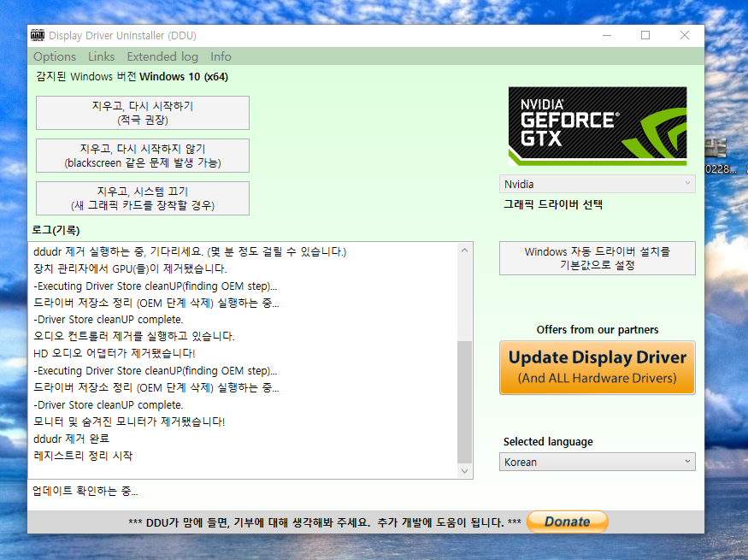Maximize the DDU window

click(x=645, y=35)
